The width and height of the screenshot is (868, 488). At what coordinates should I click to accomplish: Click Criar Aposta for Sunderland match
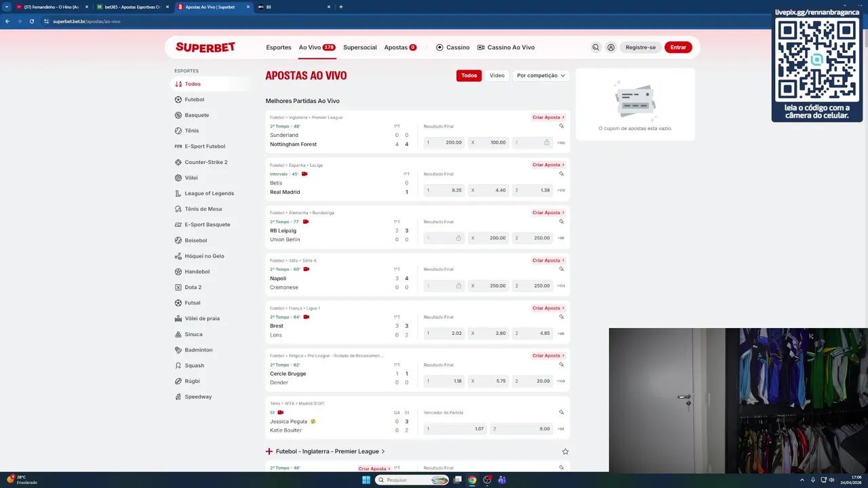pyautogui.click(x=548, y=117)
